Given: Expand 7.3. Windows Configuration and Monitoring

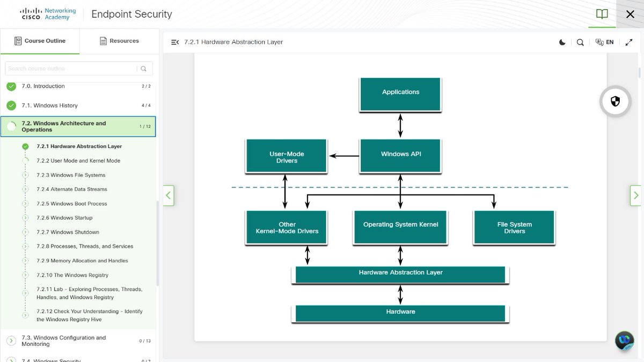Looking at the screenshot, I should point(78,341).
